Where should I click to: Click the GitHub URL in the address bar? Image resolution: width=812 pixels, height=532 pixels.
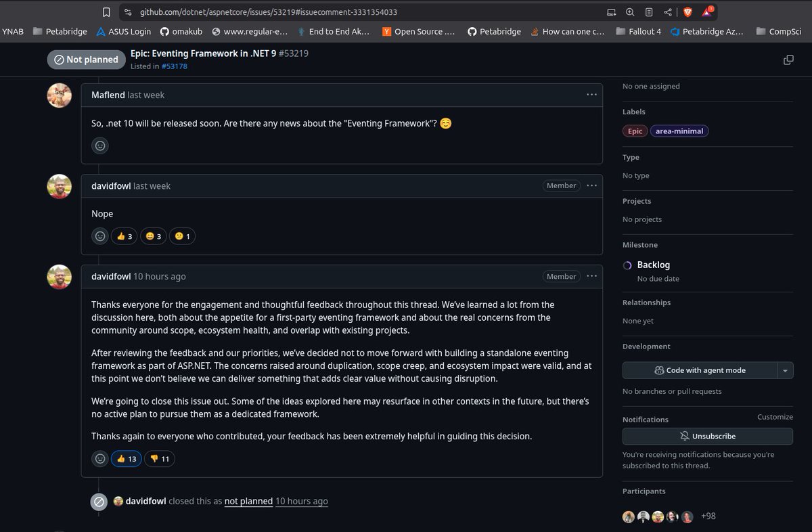point(269,12)
